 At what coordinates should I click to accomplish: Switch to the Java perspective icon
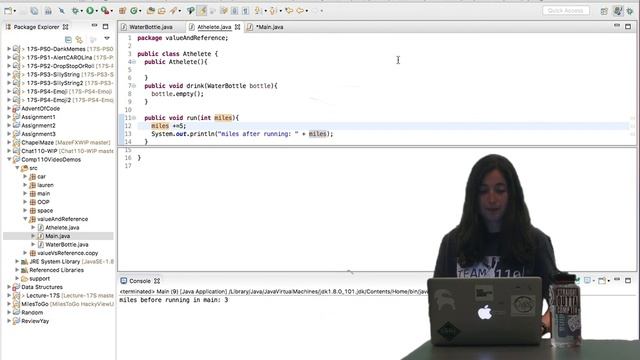[x=618, y=11]
